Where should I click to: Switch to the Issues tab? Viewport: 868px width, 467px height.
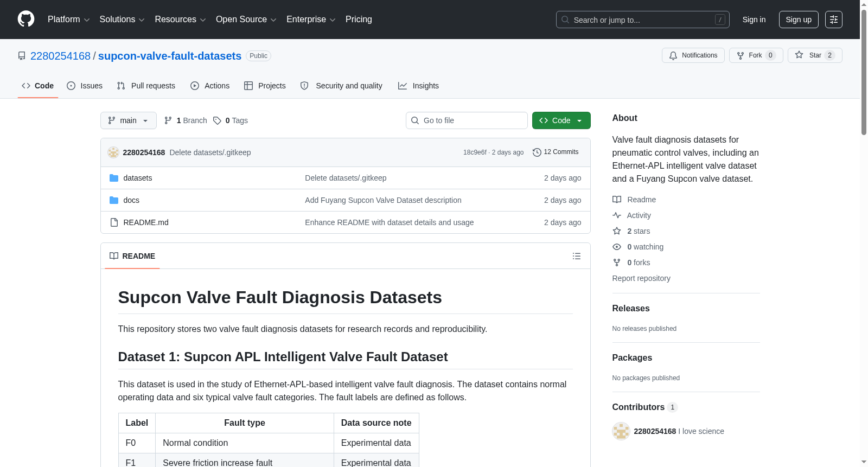[x=85, y=86]
